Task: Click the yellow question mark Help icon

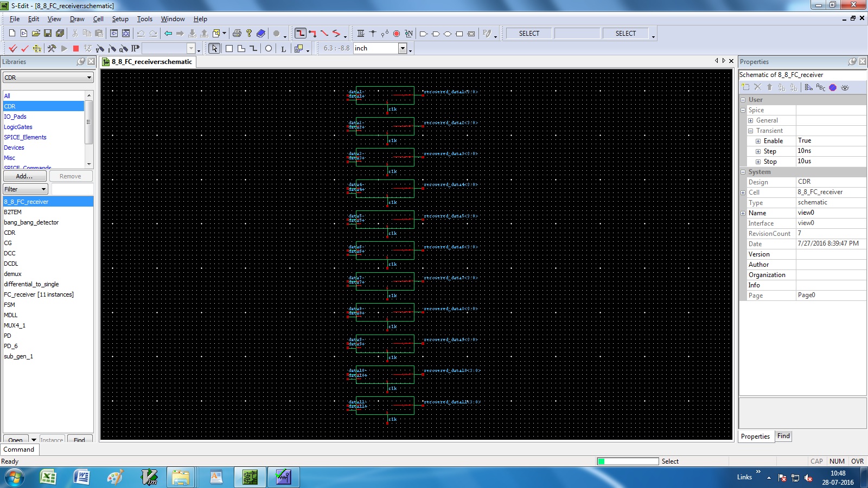Action: (249, 34)
